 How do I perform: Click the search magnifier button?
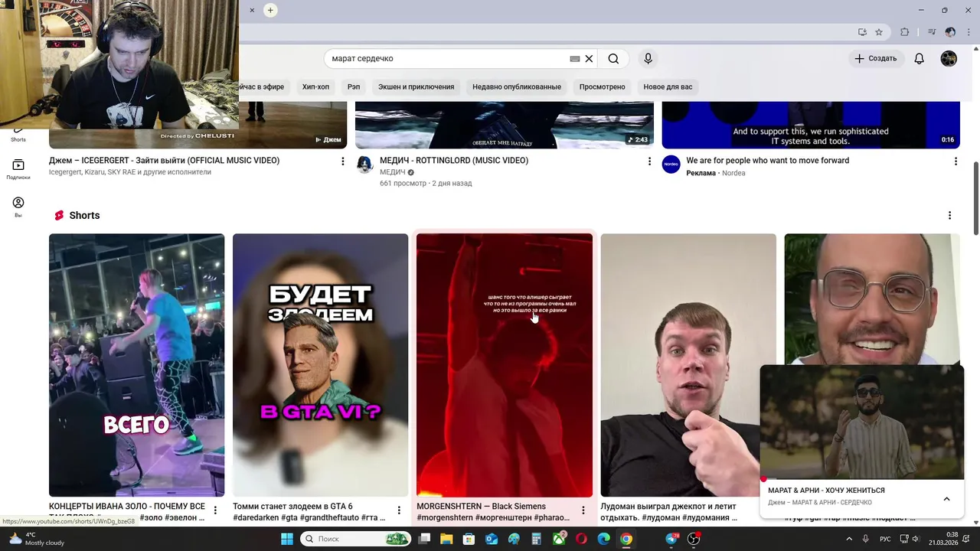point(613,59)
